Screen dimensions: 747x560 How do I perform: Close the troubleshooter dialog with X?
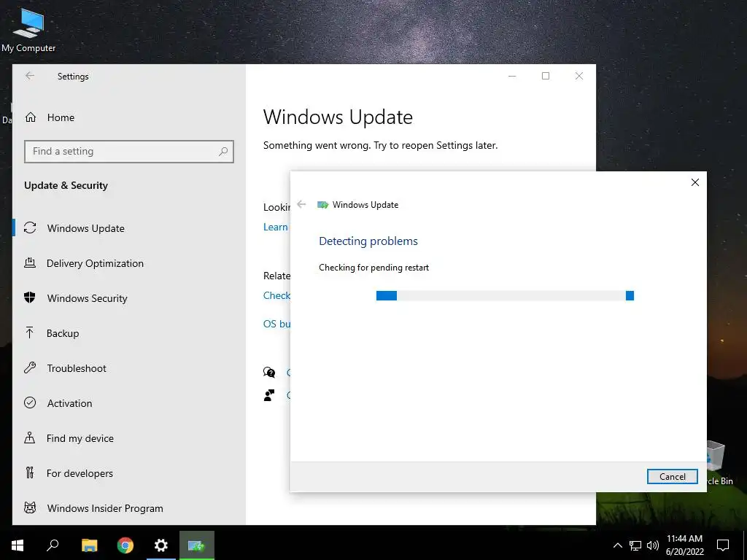point(695,182)
